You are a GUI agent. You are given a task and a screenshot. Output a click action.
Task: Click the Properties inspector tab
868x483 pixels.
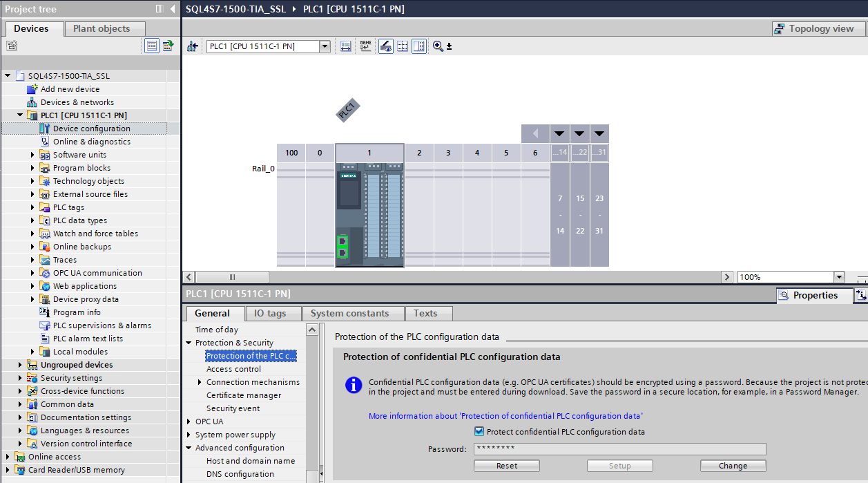click(x=815, y=295)
